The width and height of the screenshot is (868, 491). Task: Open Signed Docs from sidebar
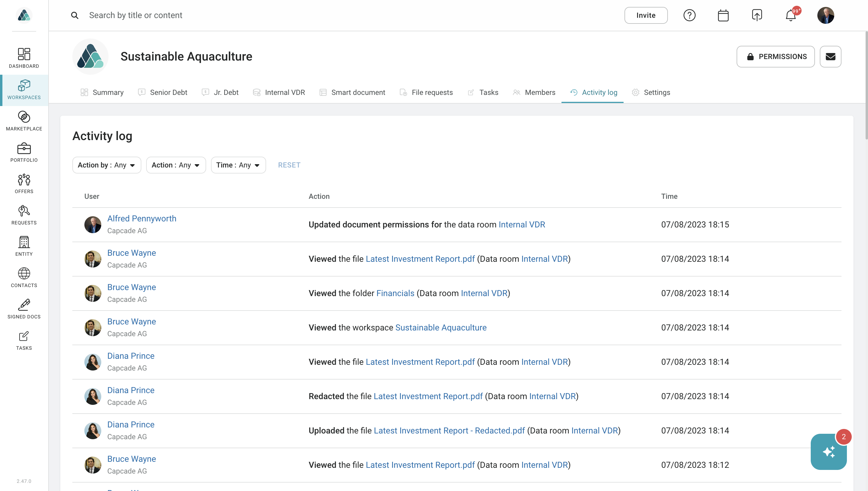coord(24,309)
